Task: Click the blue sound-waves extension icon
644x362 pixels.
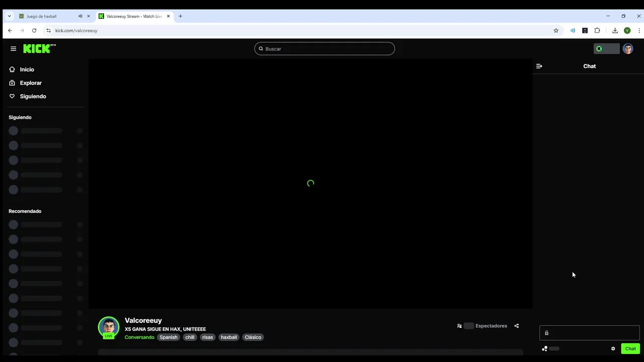Action: pos(573,31)
